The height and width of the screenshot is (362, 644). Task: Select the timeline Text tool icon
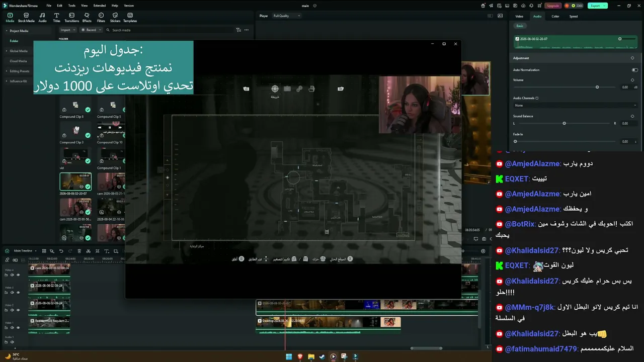point(106,251)
